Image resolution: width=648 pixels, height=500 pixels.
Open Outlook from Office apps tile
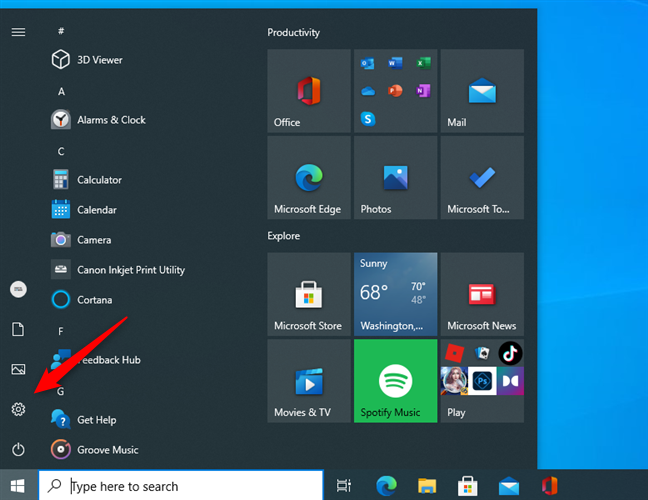click(x=367, y=63)
